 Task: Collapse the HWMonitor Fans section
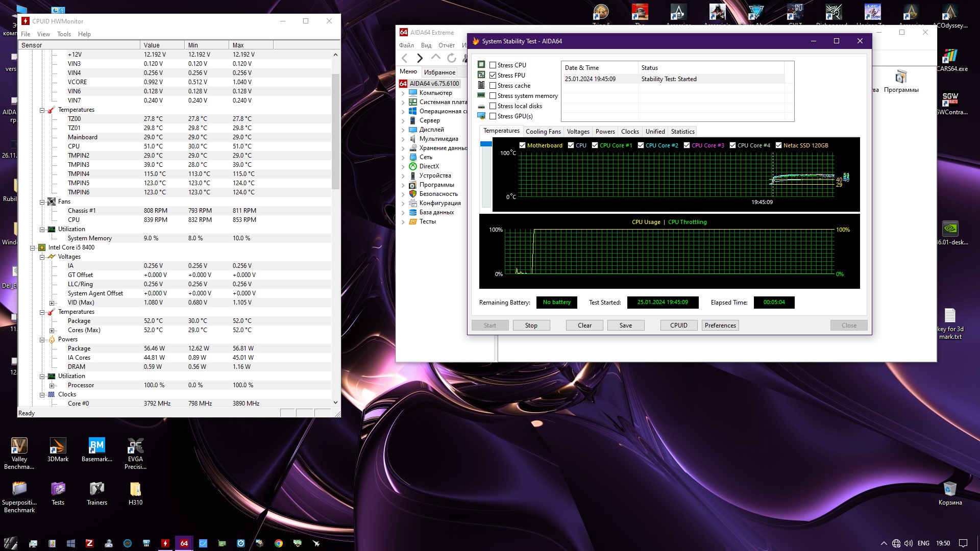(42, 202)
